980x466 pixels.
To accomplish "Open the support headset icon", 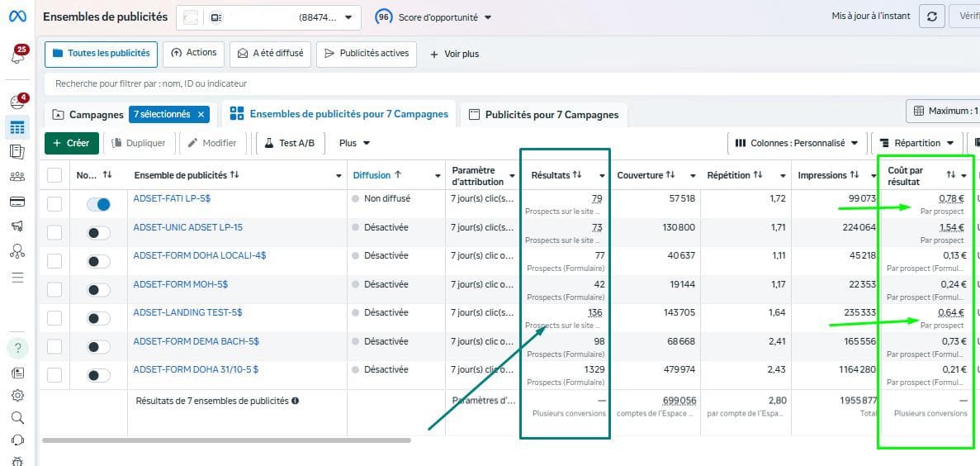I will click(17, 440).
